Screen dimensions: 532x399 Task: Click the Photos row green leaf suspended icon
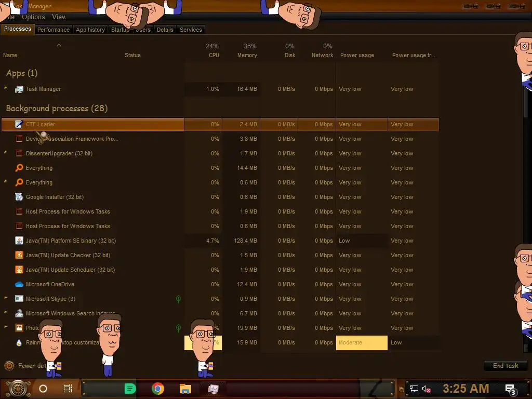(179, 328)
